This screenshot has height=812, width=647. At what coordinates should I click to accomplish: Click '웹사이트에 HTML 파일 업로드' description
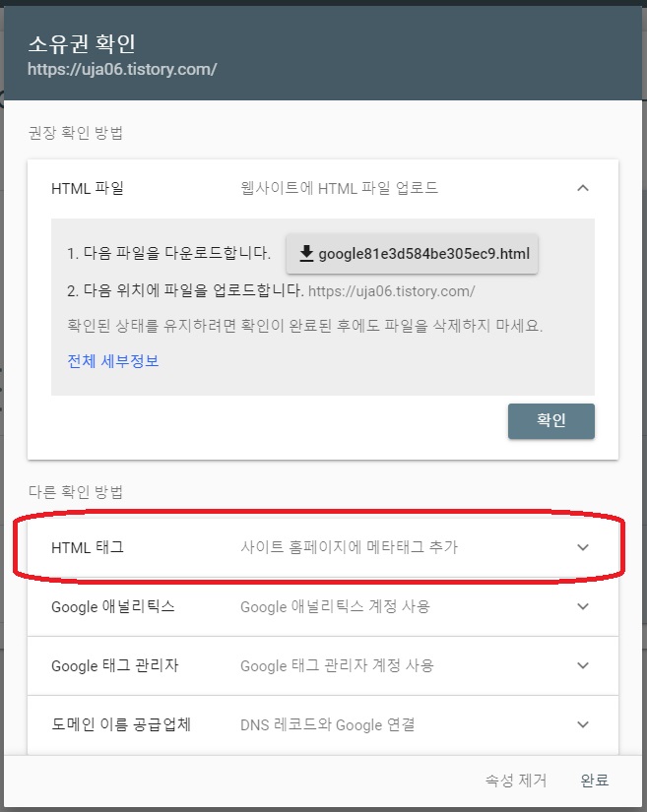tap(340, 188)
